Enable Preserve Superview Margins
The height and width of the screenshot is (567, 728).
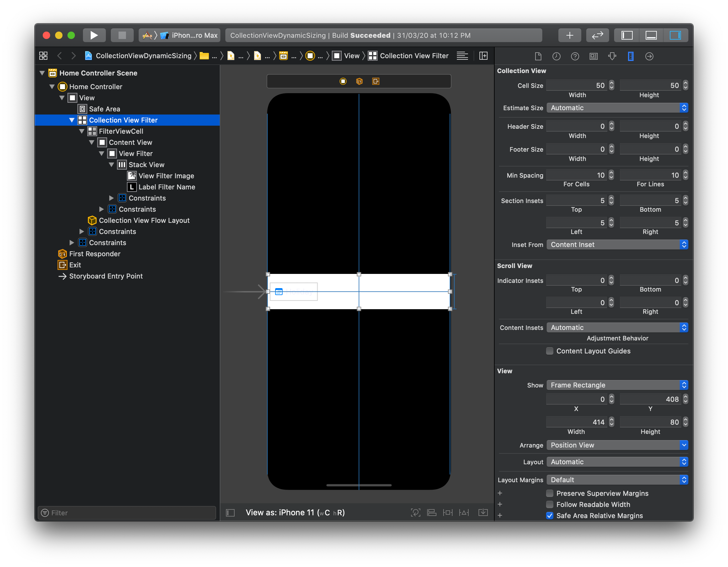click(550, 494)
